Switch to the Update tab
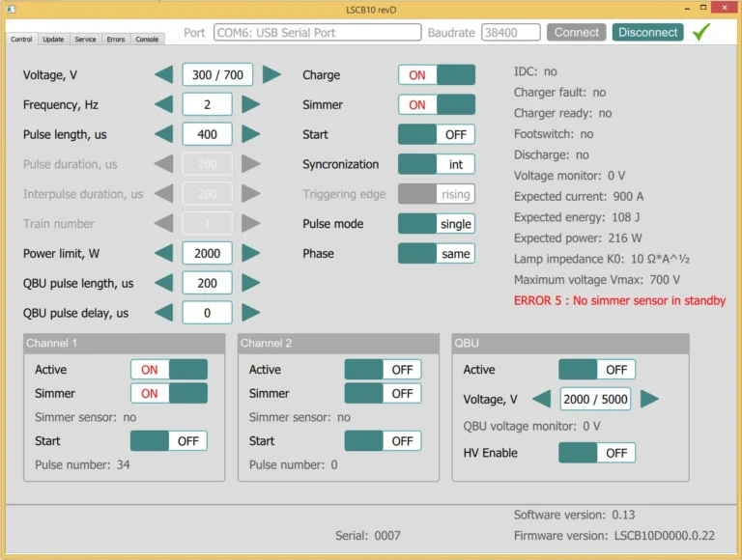Viewport: 742px width, 560px height. pos(53,40)
